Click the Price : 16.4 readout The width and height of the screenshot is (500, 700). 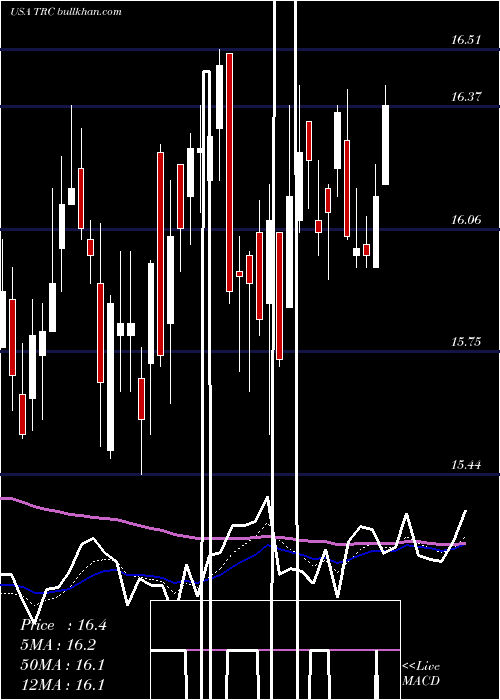tap(63, 625)
